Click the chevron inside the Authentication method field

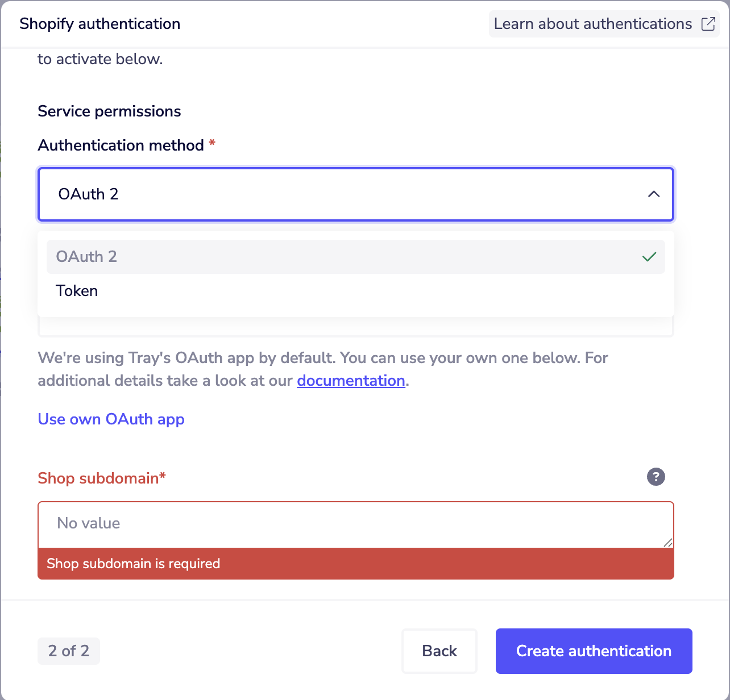[x=654, y=194]
